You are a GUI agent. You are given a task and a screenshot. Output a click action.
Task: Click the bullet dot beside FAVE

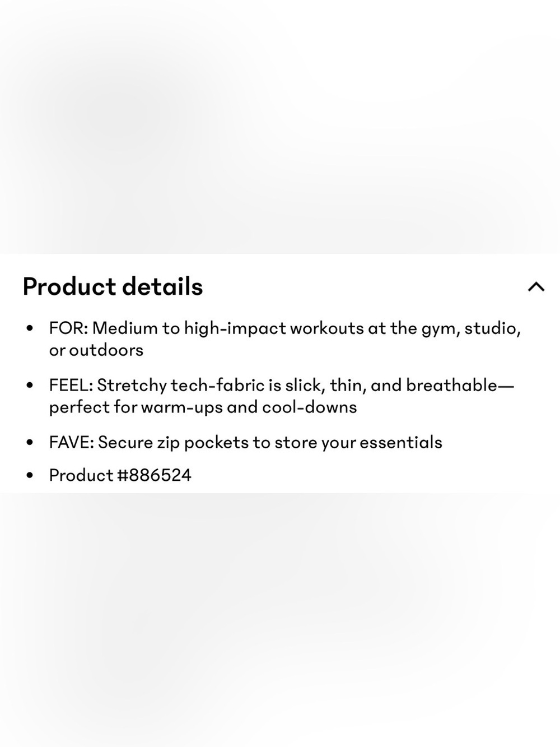click(30, 442)
